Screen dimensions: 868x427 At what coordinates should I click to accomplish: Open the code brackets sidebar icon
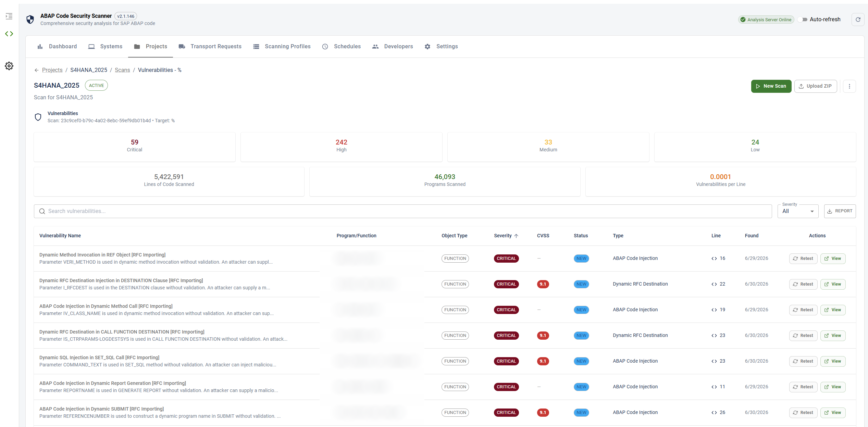coord(9,34)
